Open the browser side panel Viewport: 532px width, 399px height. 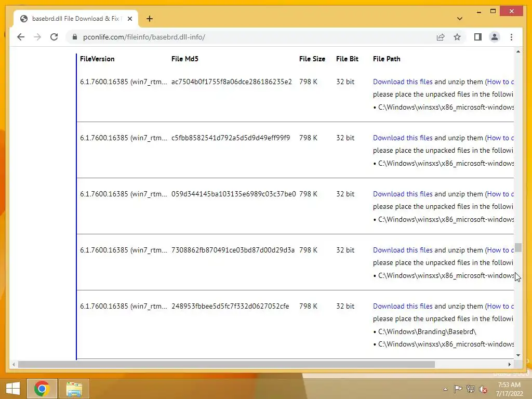pyautogui.click(x=478, y=37)
